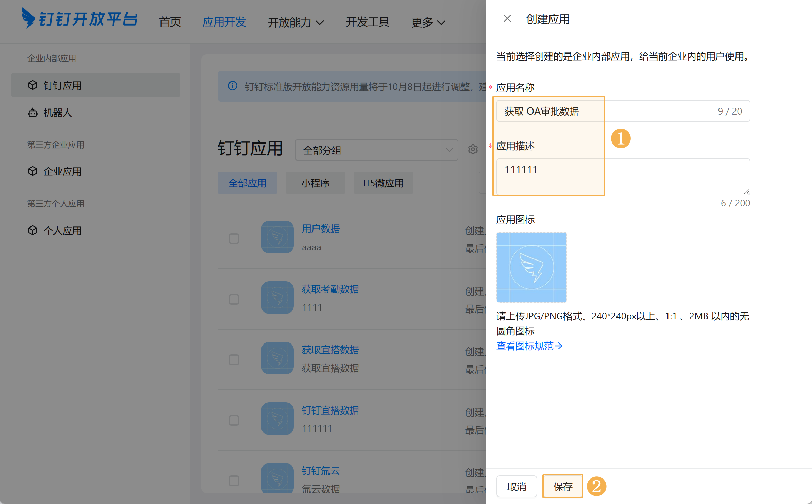Switch to the H5微应用 tab
The image size is (812, 504).
[x=383, y=183]
